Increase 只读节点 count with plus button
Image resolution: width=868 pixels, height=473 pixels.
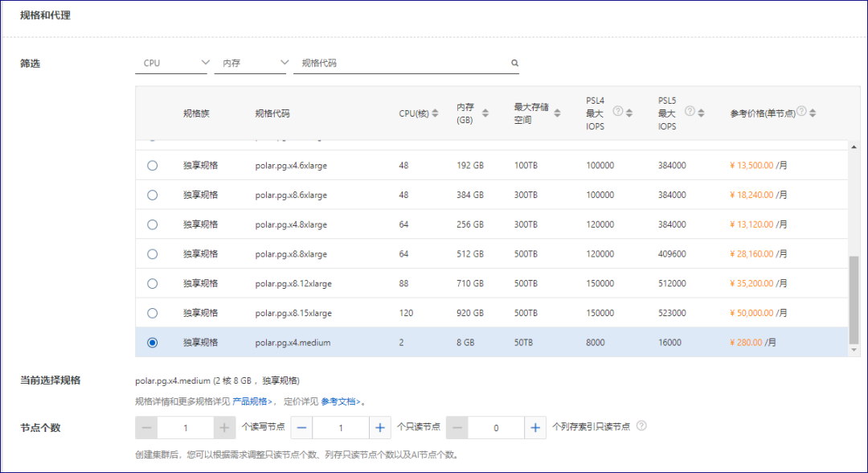point(379,427)
